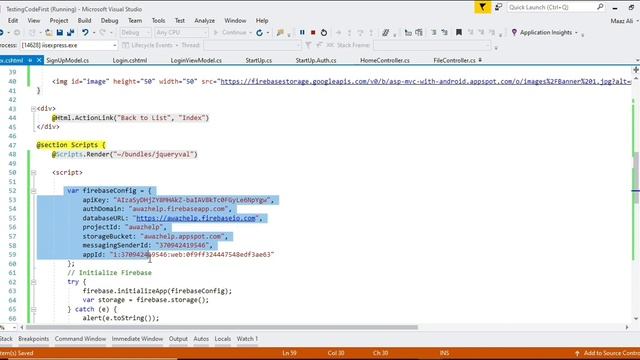640x360 pixels.
Task: Open the Debug menu
Action: pyautogui.click(x=109, y=20)
